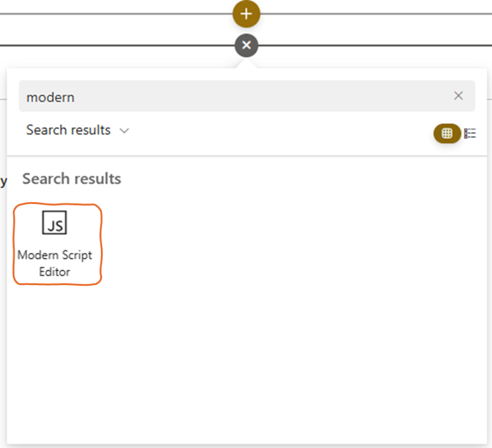The image size is (492, 448).
Task: Switch to grid view layout
Action: [x=447, y=133]
